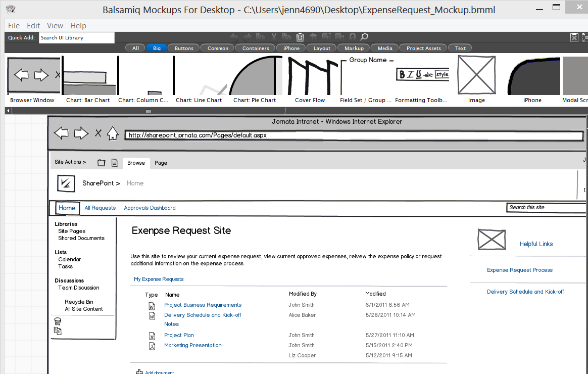Focus the Quick Add search field

(77, 37)
